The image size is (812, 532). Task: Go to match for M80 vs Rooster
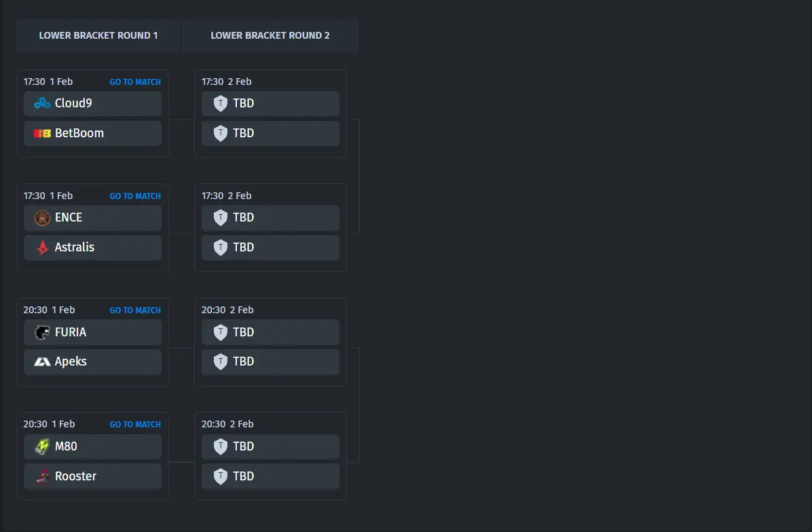click(x=135, y=424)
